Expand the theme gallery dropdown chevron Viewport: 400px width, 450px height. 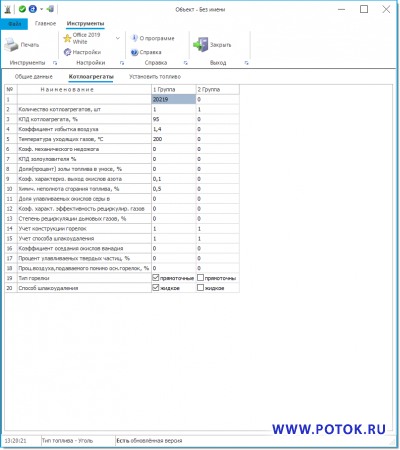tap(118, 38)
